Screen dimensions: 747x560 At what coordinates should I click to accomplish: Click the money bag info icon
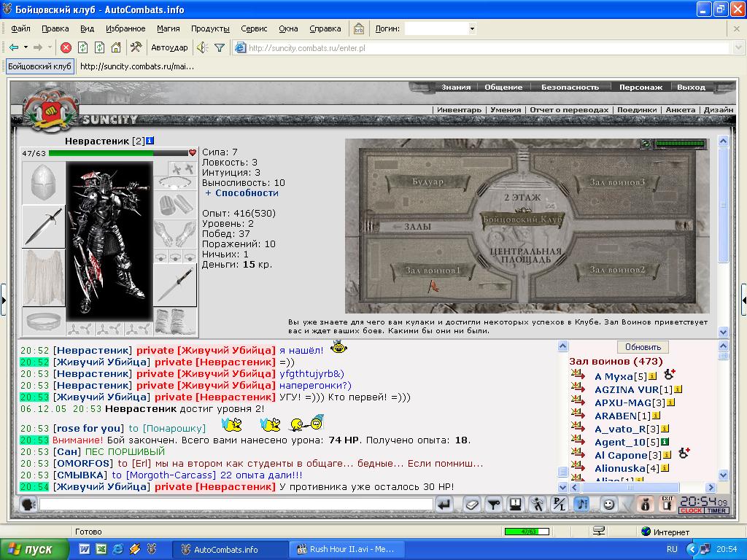point(645,505)
